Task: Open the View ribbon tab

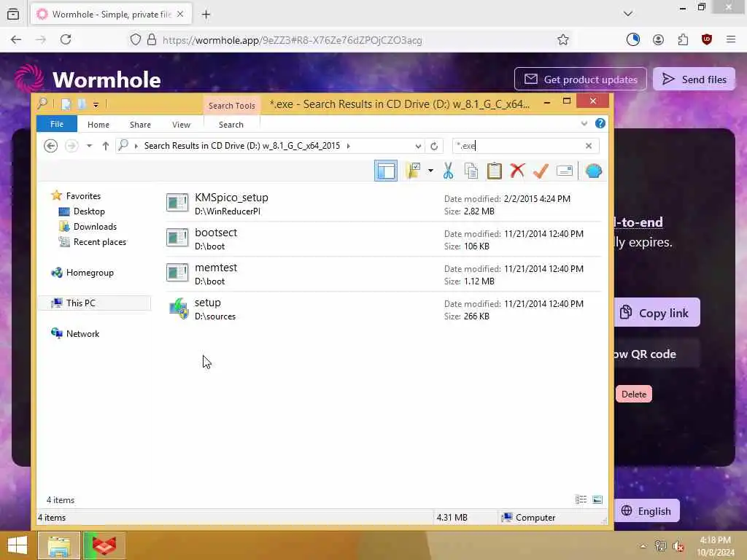Action: (181, 124)
